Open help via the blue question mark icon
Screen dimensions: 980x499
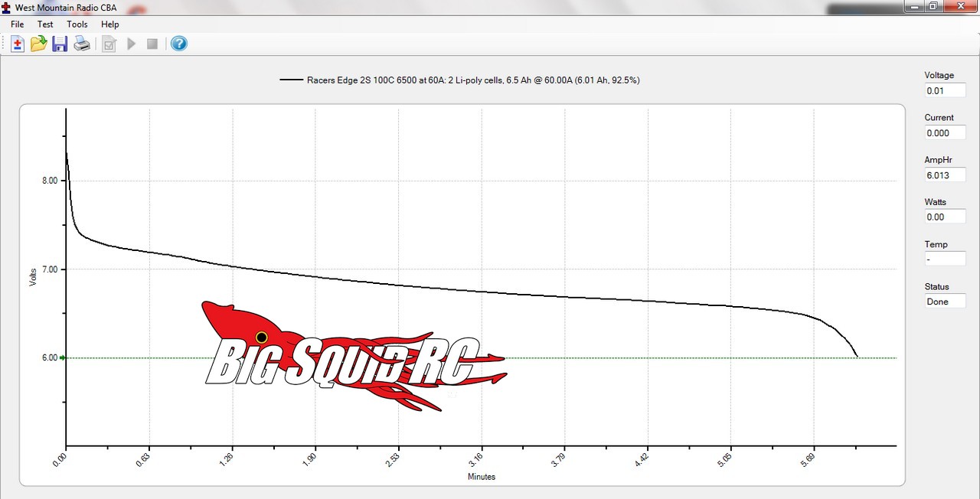178,44
